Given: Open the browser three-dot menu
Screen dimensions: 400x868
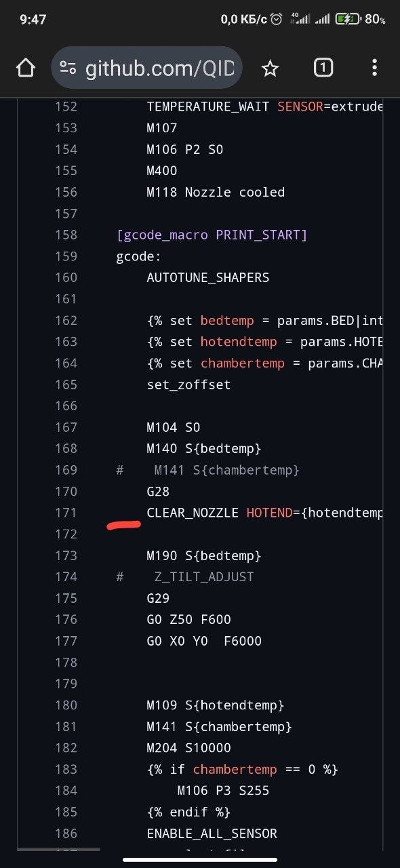Looking at the screenshot, I should 374,67.
